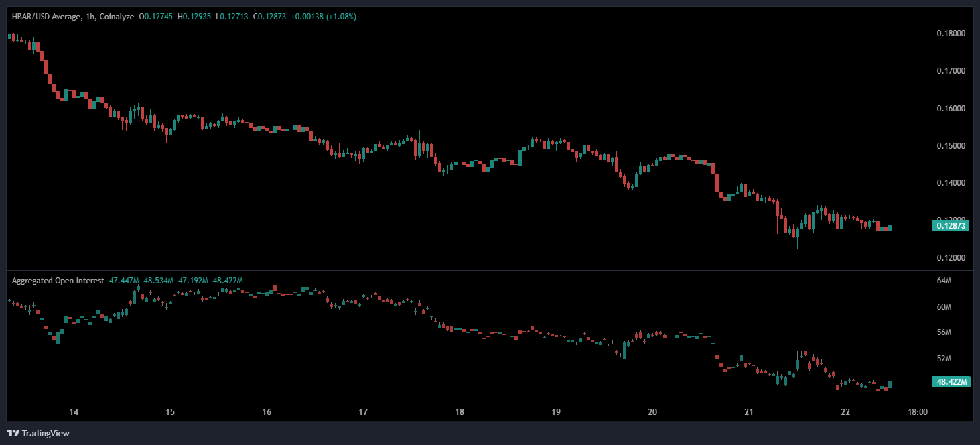The height and width of the screenshot is (445, 980).
Task: Click the 0.15000 price axis label
Action: pyautogui.click(x=951, y=146)
